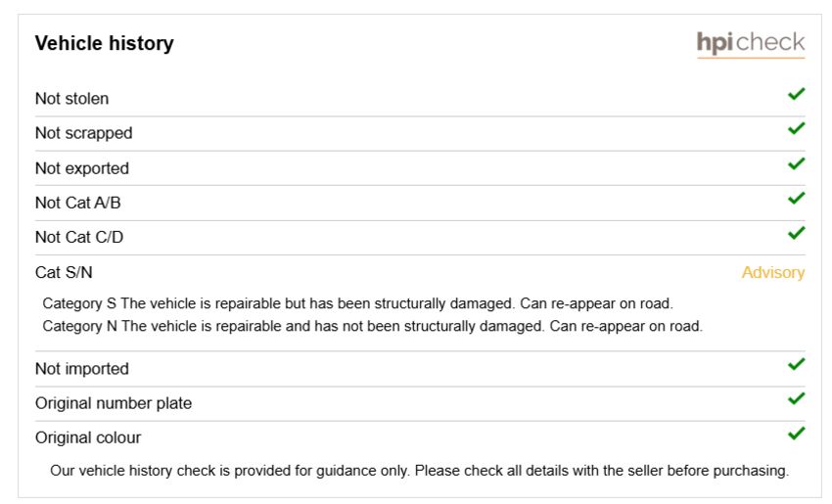Select the Not stolen row label
The image size is (832, 504).
tap(71, 99)
